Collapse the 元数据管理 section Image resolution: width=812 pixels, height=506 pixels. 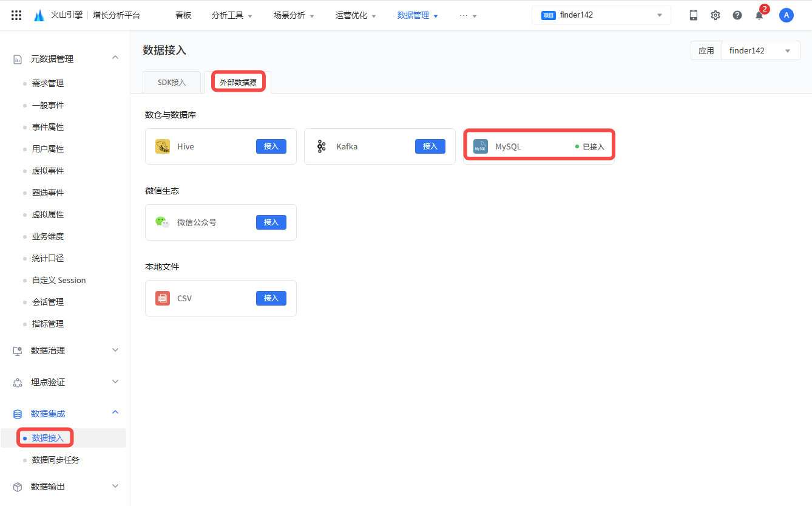pos(115,58)
